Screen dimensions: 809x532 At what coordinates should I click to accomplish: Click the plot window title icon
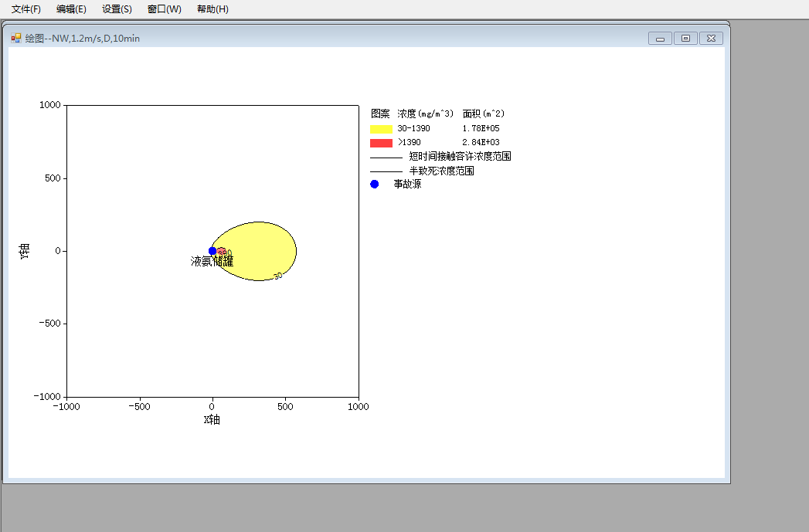[16, 38]
